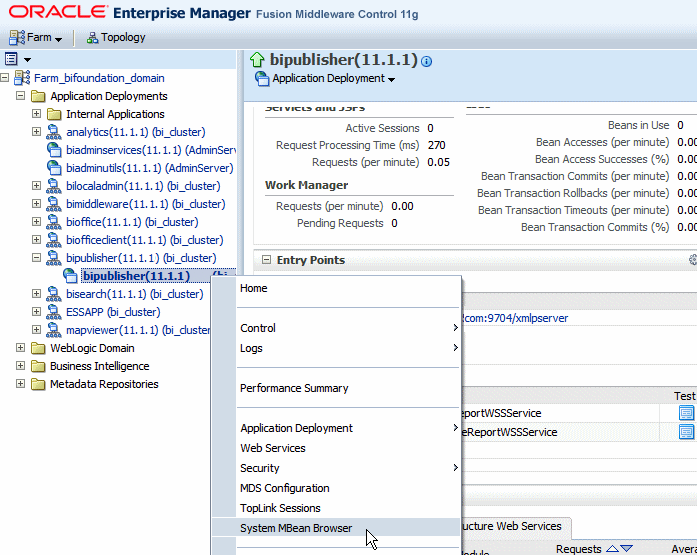Select bipublisher(11.1.1) (bi_cluster) parent node
The image size is (697, 555).
(141, 258)
